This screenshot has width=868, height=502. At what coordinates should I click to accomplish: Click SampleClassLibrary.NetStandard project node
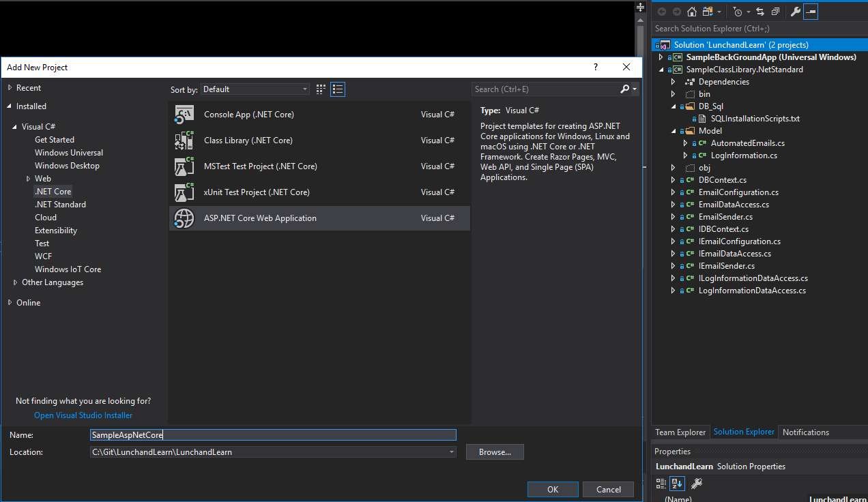tap(744, 70)
